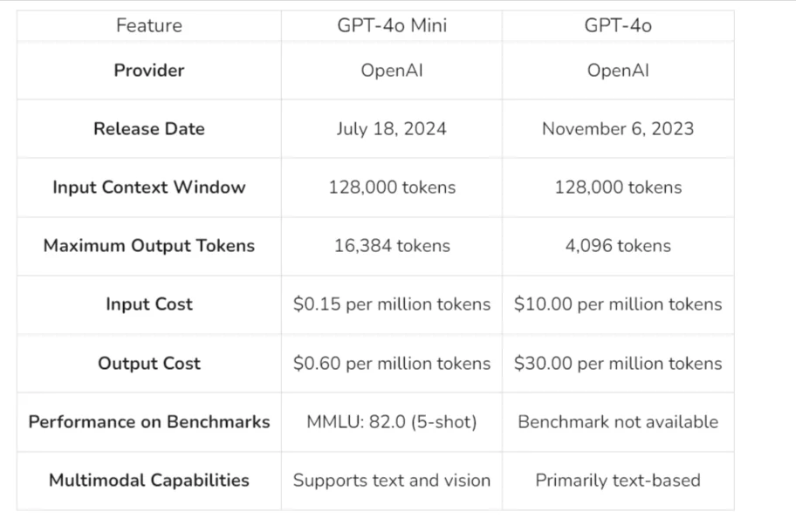Viewport: 796px width, 532px height.
Task: Select the Primarily text-based cell
Action: click(618, 481)
